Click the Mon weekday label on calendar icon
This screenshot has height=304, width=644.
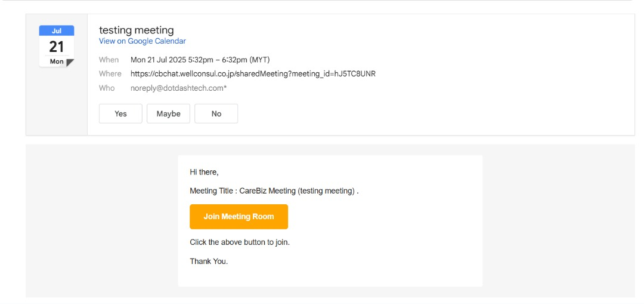pos(57,62)
